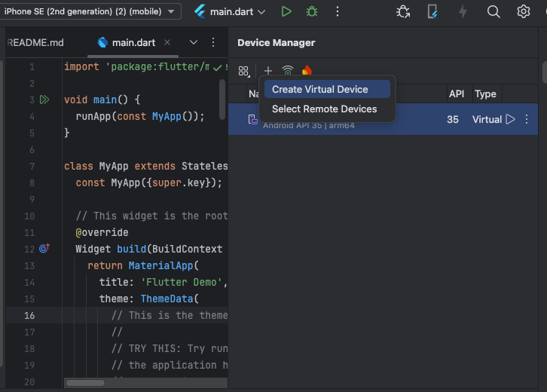Open more run actions menu
Image resolution: width=547 pixels, height=392 pixels.
click(337, 11)
